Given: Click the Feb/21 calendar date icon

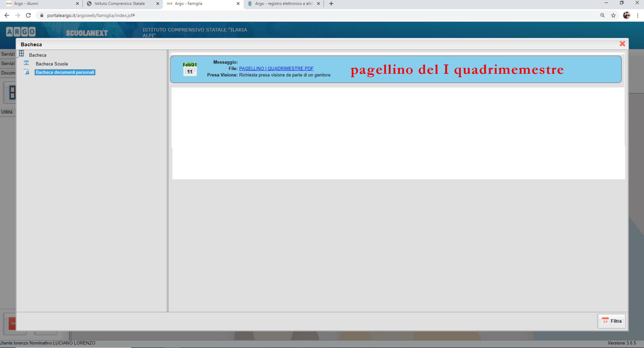Looking at the screenshot, I should point(190,69).
